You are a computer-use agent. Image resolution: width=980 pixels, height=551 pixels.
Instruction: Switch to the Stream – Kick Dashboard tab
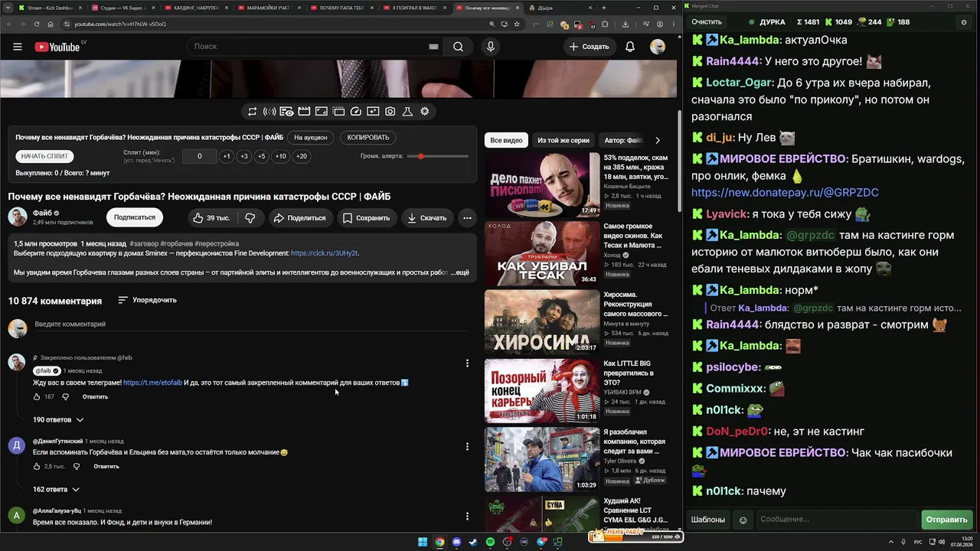[x=52, y=8]
